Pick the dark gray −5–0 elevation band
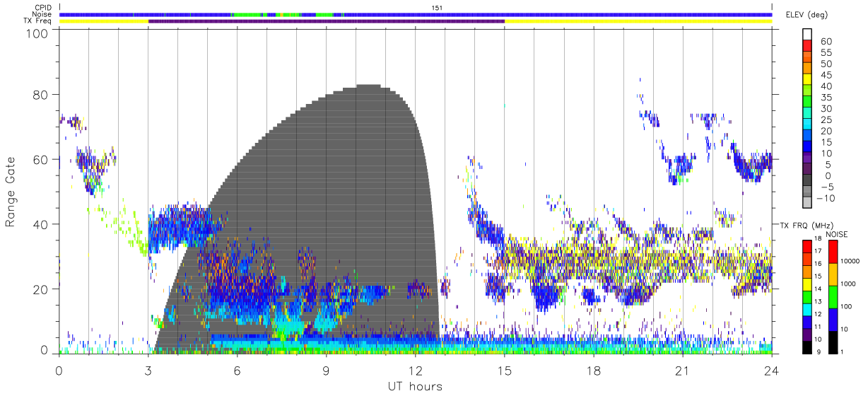868x401 pixels. tap(806, 181)
